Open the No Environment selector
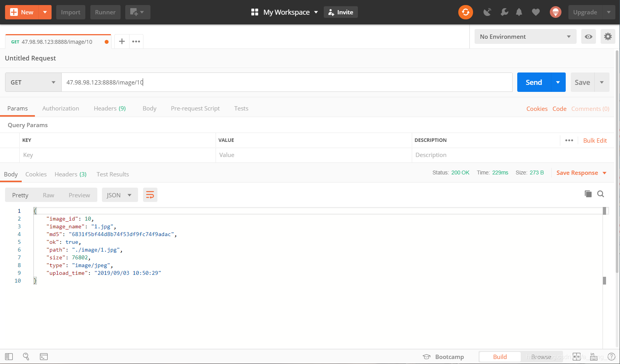 pyautogui.click(x=525, y=36)
